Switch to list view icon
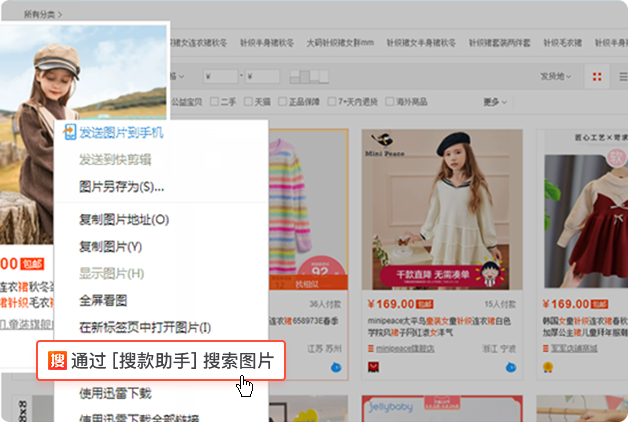628x422 pixels. point(623,76)
